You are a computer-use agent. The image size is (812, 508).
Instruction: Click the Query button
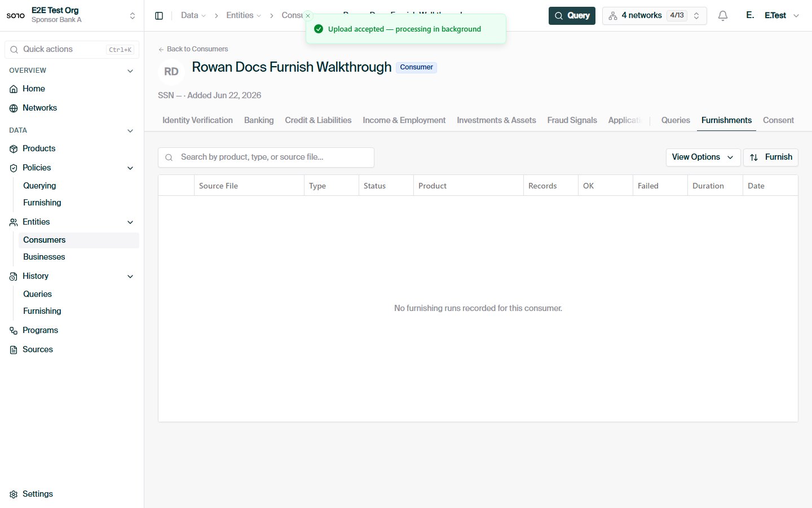[572, 16]
